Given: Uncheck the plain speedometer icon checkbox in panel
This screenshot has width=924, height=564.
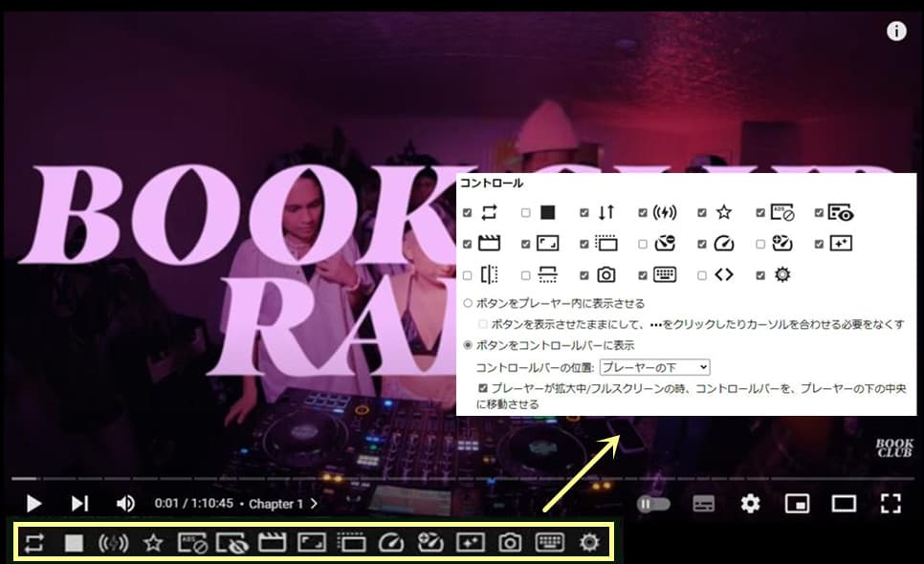Looking at the screenshot, I should click(702, 244).
